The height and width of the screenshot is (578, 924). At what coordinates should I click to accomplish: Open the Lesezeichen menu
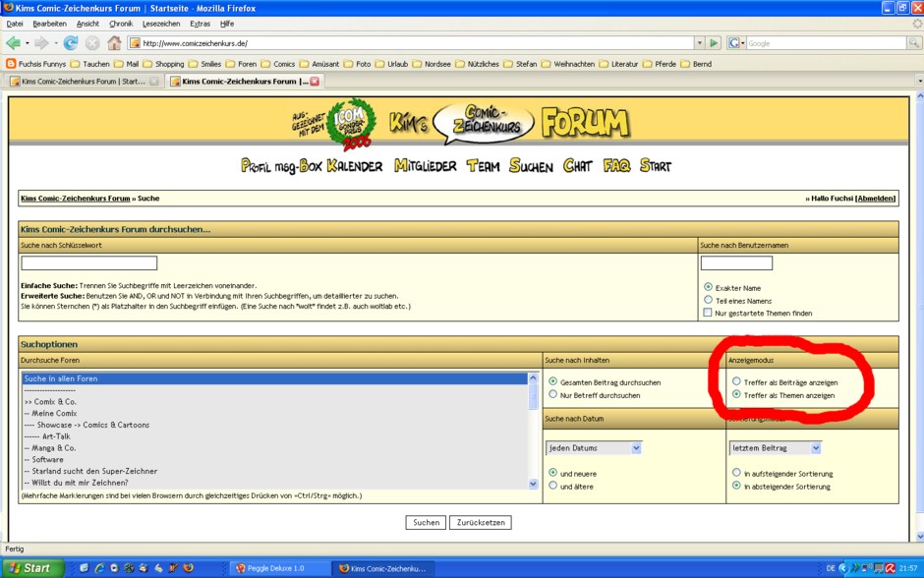click(160, 23)
